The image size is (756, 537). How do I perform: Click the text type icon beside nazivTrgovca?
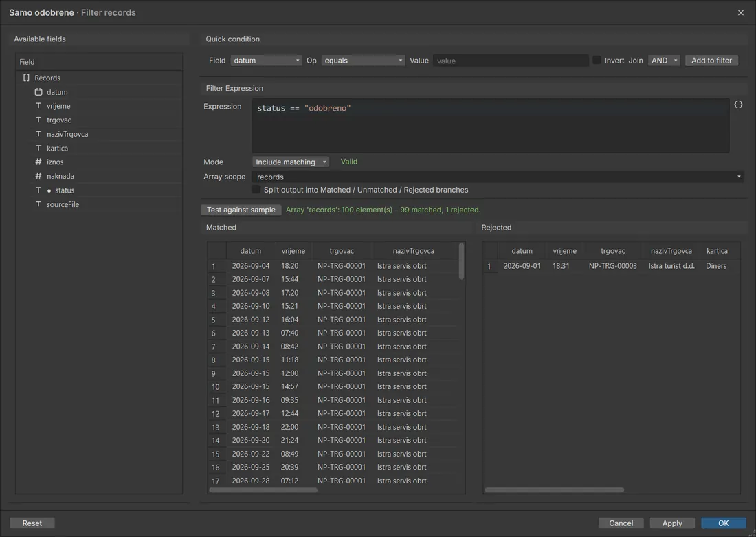coord(38,133)
